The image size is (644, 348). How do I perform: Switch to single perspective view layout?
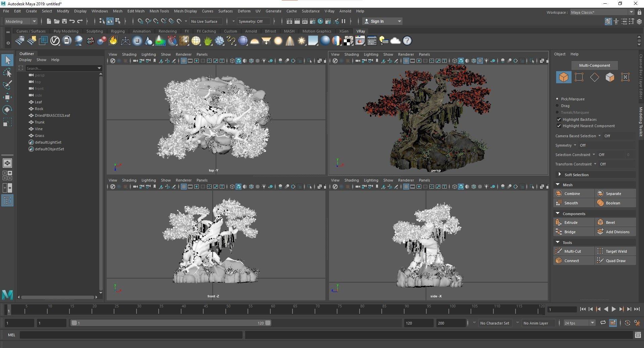point(7,163)
